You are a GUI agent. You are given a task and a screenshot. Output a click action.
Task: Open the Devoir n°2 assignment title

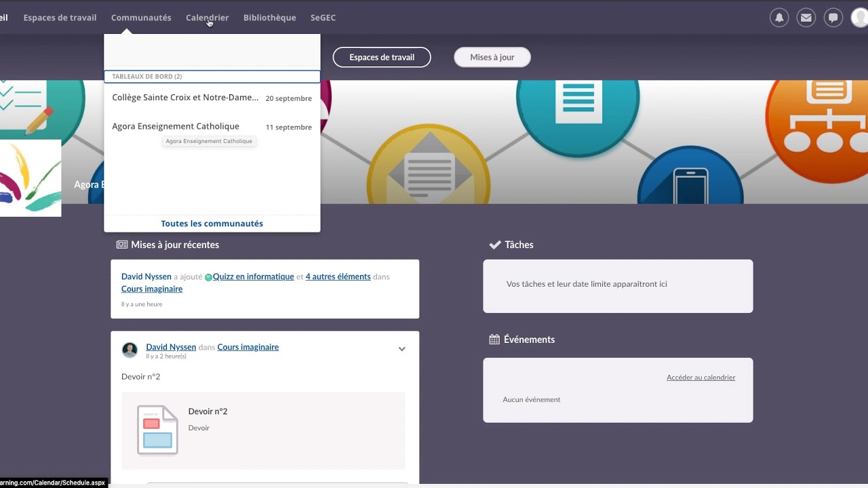[208, 411]
